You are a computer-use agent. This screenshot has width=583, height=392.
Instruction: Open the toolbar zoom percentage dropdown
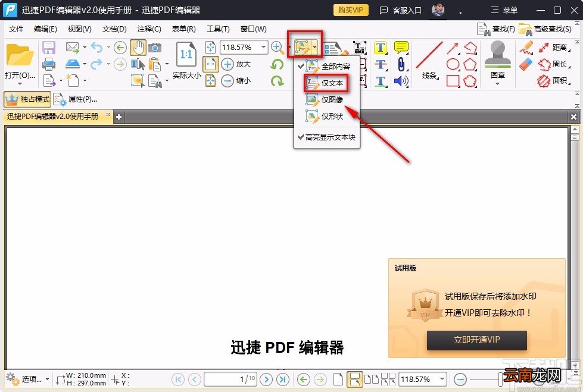pyautogui.click(x=263, y=47)
